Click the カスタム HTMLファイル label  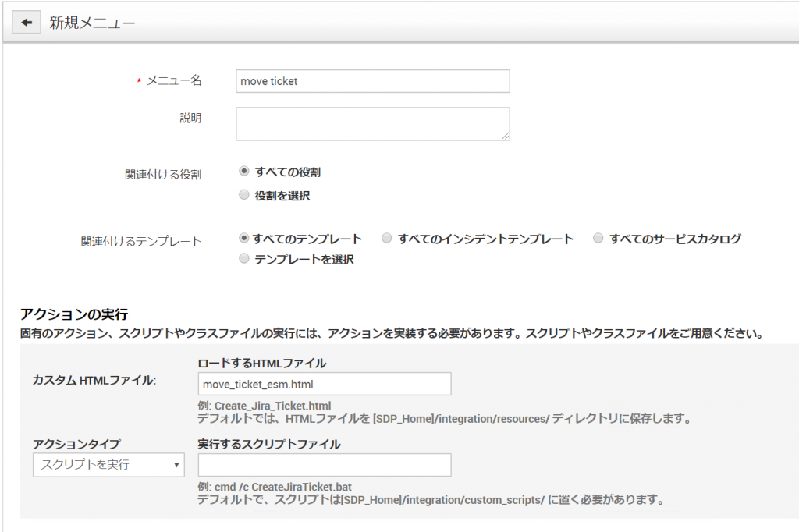pyautogui.click(x=94, y=380)
